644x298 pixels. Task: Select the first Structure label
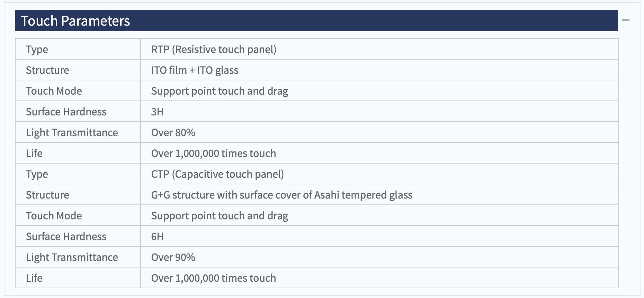47,70
